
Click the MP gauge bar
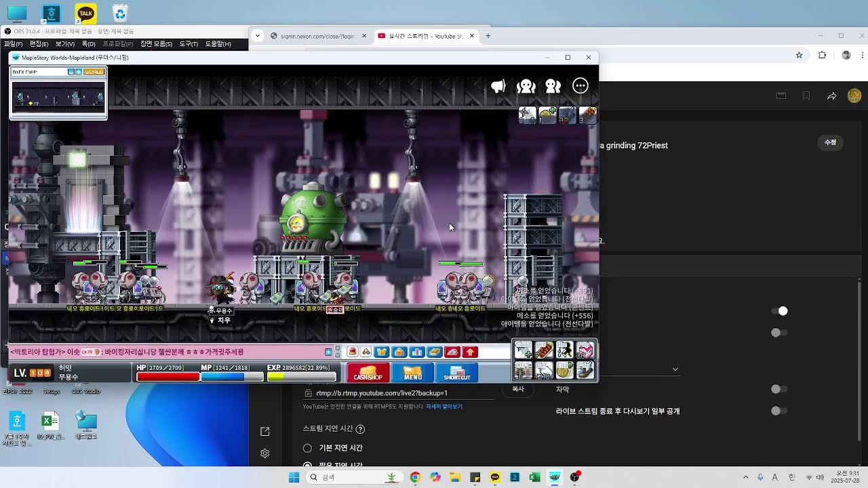coord(232,377)
